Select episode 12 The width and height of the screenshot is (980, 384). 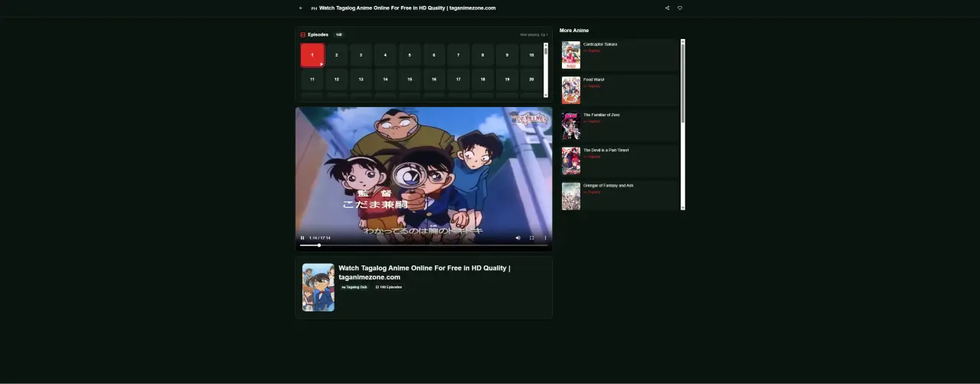point(336,80)
